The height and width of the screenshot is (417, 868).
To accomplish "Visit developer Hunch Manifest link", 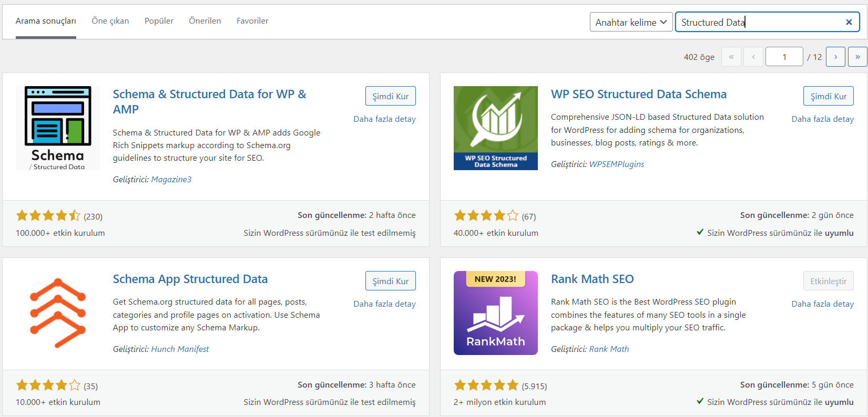I will pos(180,349).
